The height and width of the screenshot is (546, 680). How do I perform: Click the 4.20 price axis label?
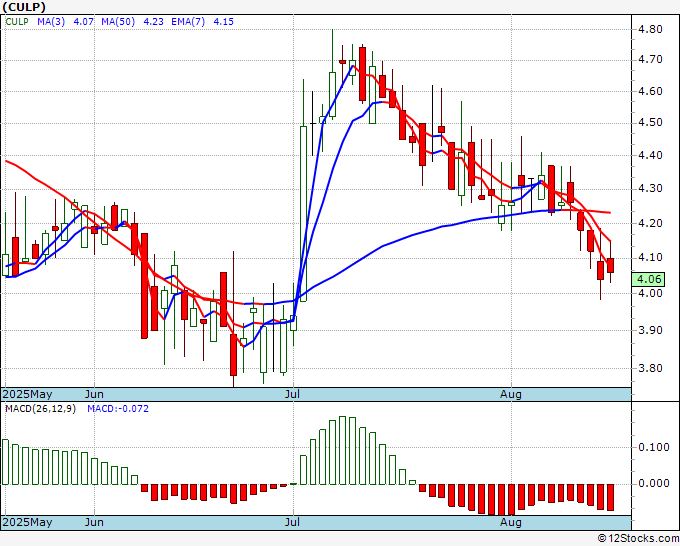pyautogui.click(x=650, y=223)
